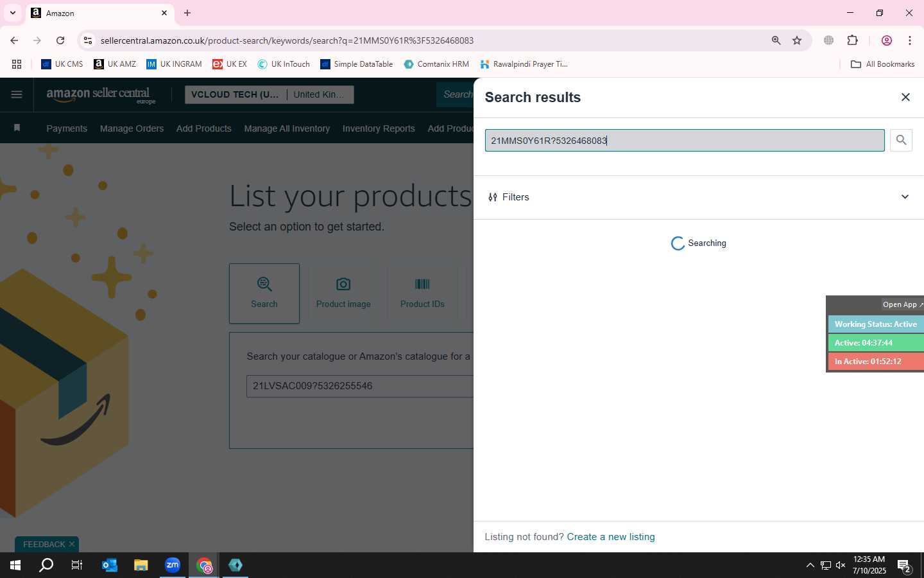Open a new browser tab
The width and height of the screenshot is (924, 578).
(x=187, y=13)
